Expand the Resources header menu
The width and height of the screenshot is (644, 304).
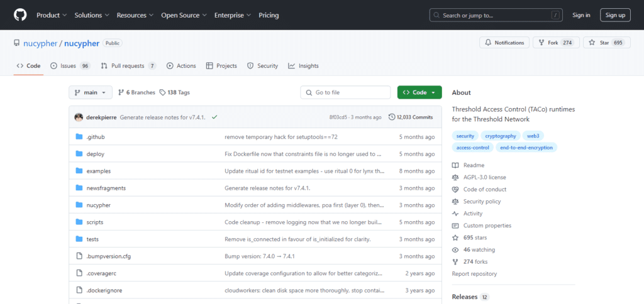tap(135, 15)
